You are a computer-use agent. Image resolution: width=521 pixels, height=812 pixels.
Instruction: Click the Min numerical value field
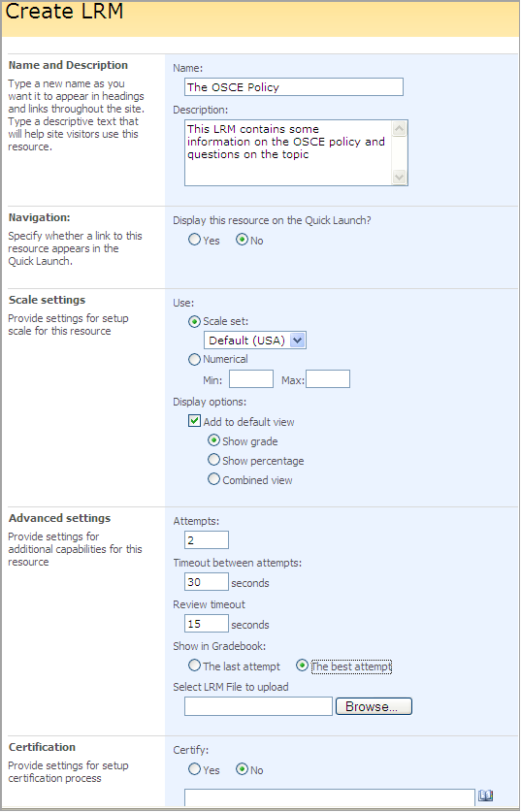coord(251,379)
